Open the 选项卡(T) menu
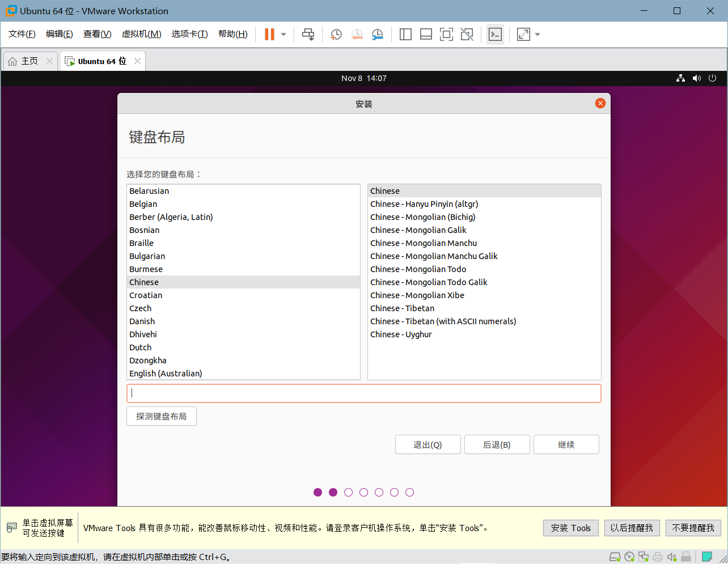This screenshot has width=728, height=564. tap(190, 34)
